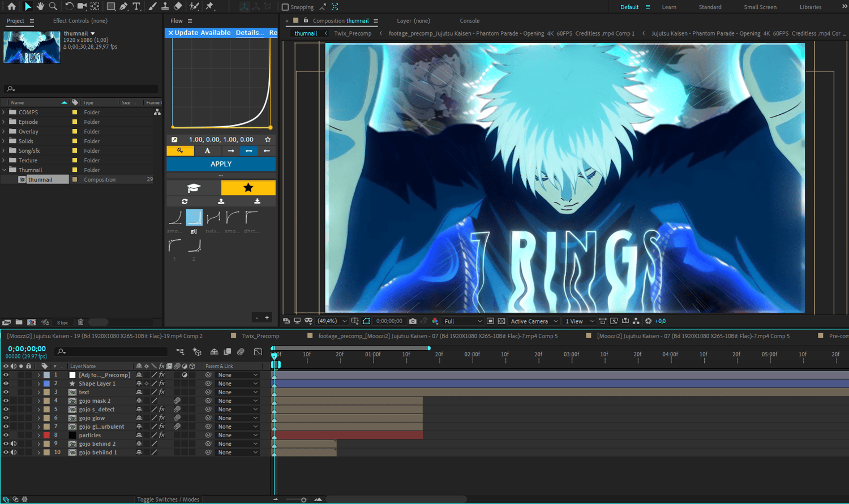Expand the COMPS folder

click(4, 113)
